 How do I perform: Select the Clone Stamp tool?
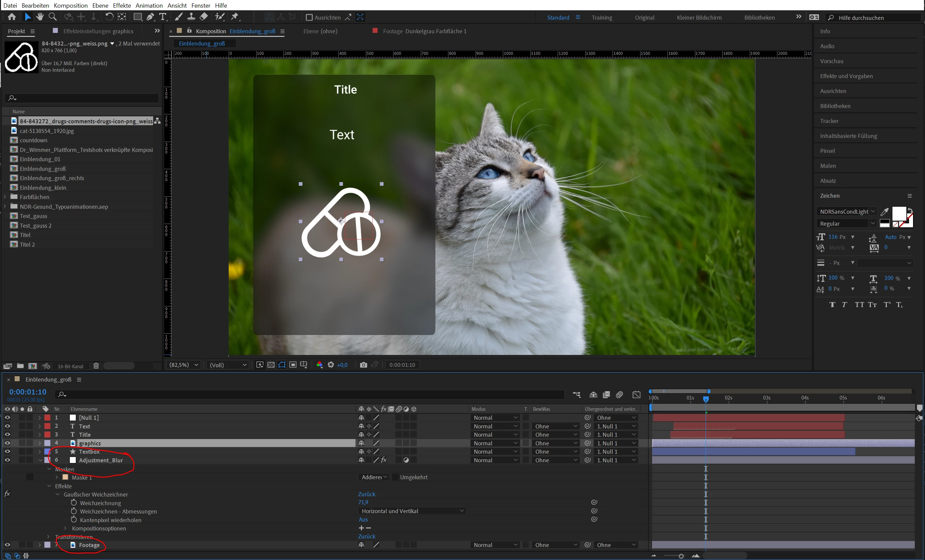(x=191, y=17)
